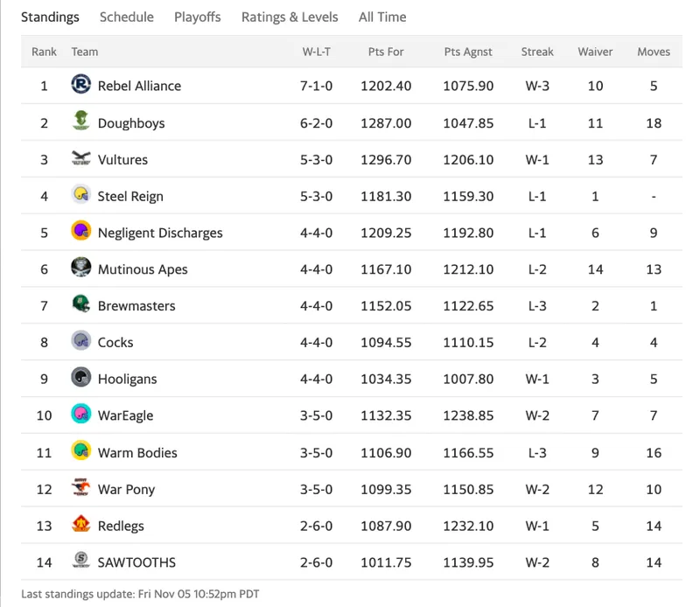Click the Brewmasters green helmet icon
Screen dimensions: 700x607
coord(80,304)
